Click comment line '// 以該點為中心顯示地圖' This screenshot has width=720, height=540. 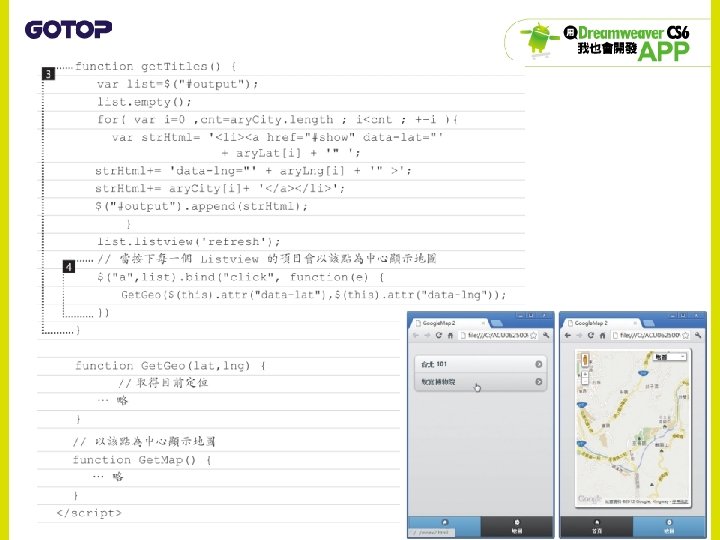click(144, 442)
